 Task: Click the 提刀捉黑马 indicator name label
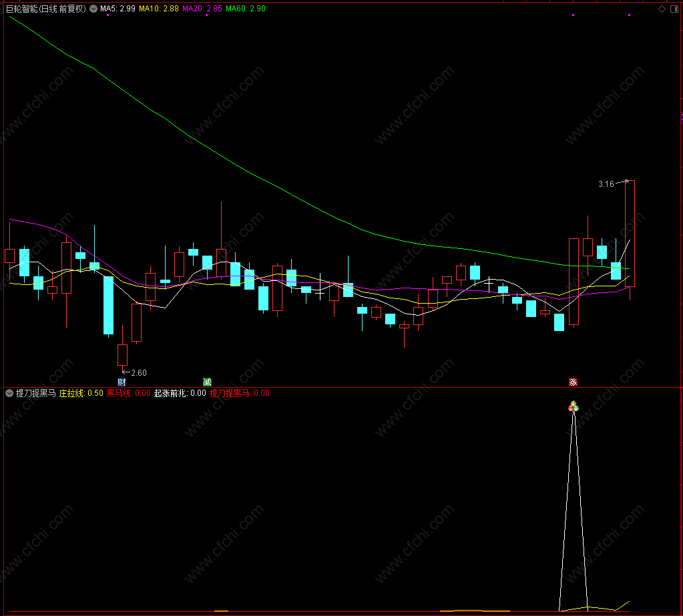coord(35,393)
